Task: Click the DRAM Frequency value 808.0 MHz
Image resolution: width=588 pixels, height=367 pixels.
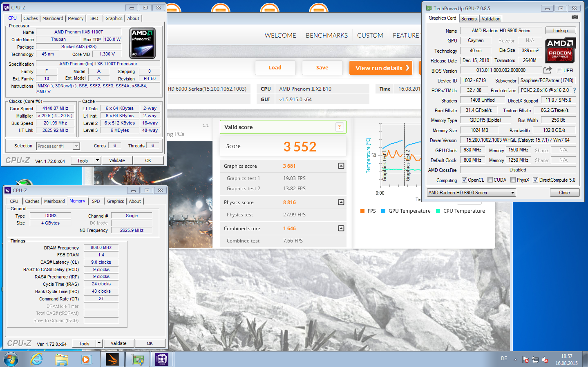Action: click(x=101, y=247)
